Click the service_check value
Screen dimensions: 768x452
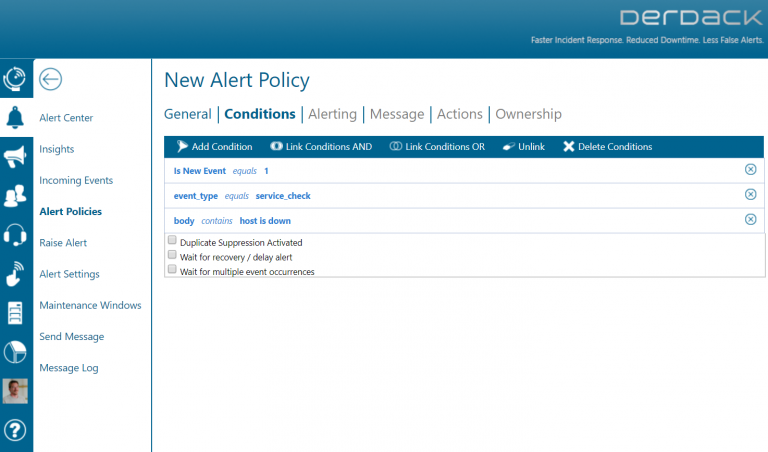[x=283, y=196]
